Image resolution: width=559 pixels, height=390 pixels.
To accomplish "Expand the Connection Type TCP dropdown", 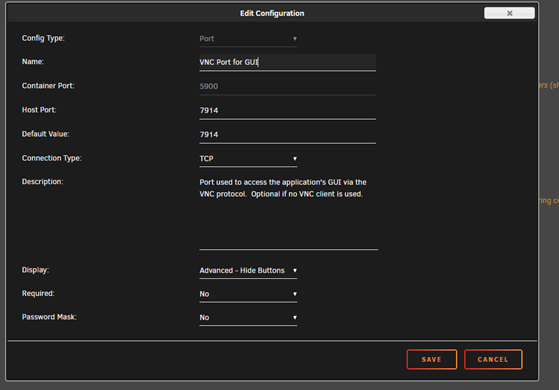I will tap(248, 159).
